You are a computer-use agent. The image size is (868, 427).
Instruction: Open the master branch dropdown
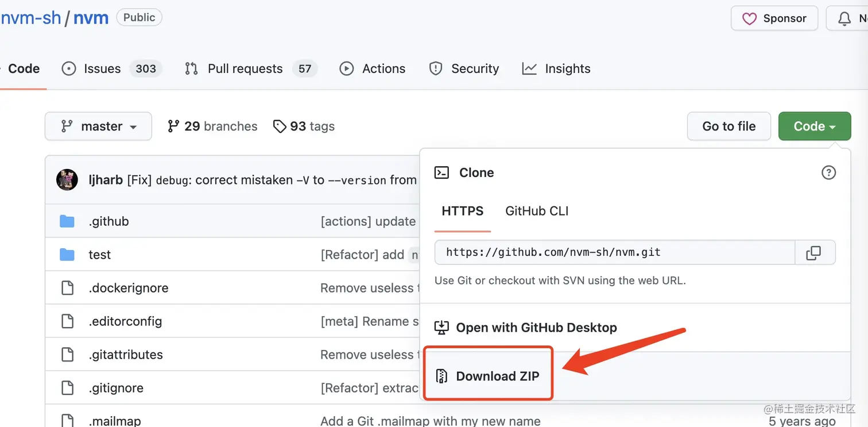(98, 126)
